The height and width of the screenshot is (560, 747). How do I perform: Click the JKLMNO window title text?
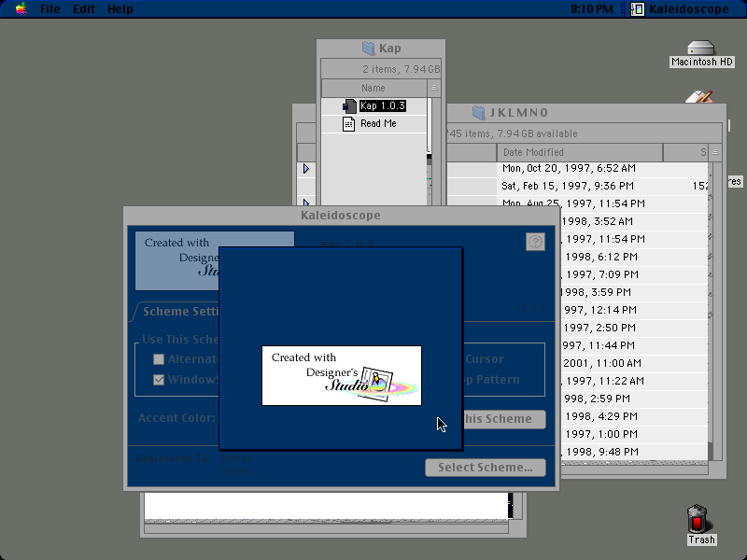pyautogui.click(x=519, y=113)
